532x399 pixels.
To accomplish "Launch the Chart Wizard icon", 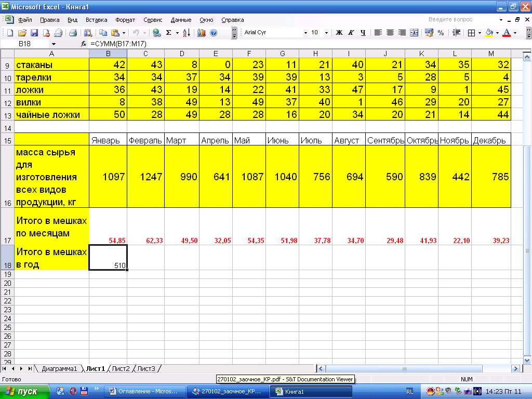I will coord(202,33).
